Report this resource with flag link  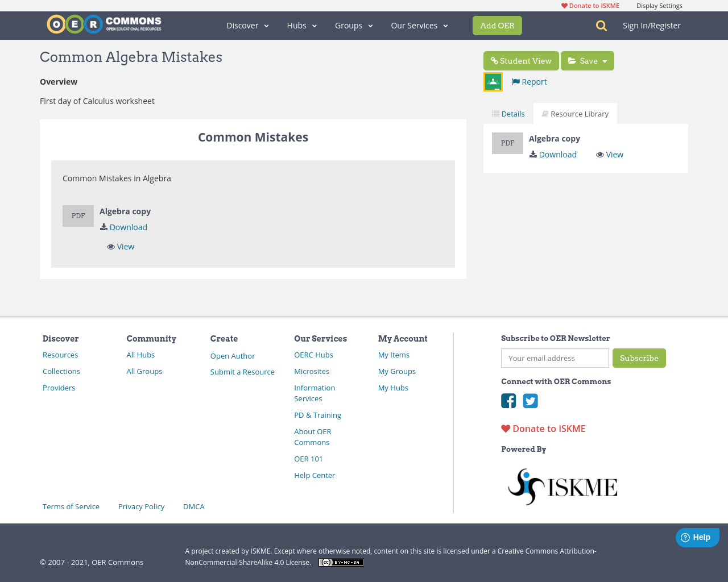click(529, 82)
